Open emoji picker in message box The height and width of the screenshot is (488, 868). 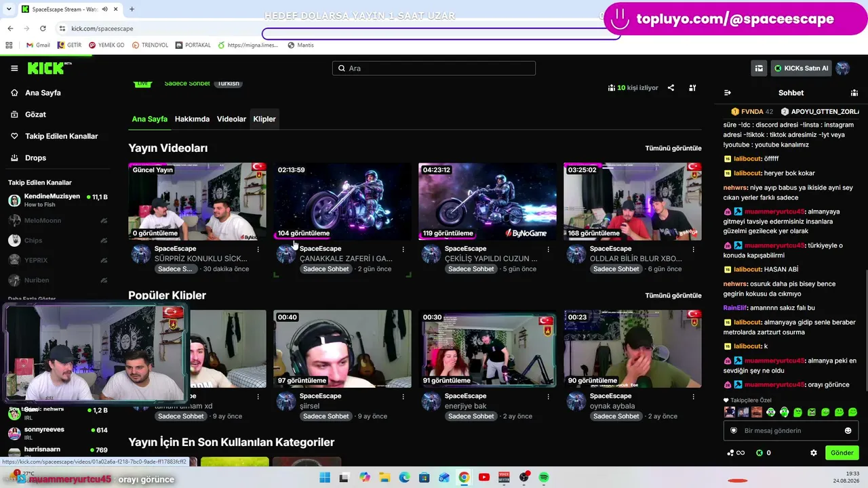848,430
